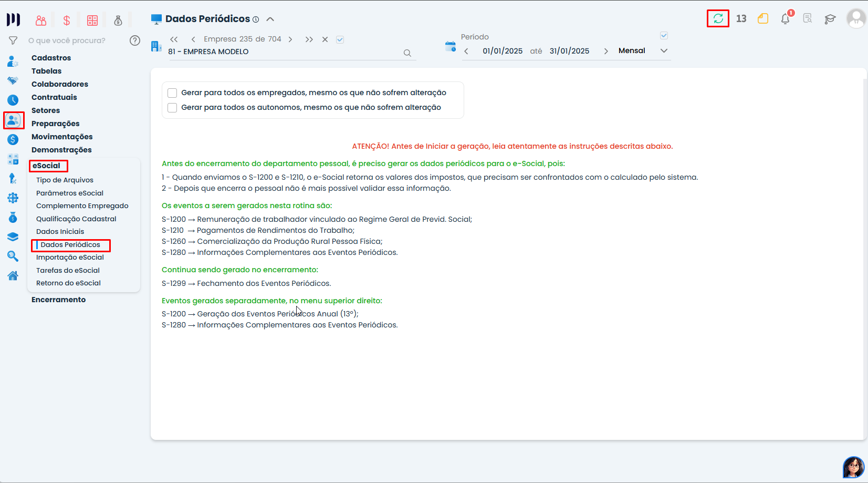Click the magnifier icon in company field
Image resolution: width=868 pixels, height=483 pixels.
[407, 53]
